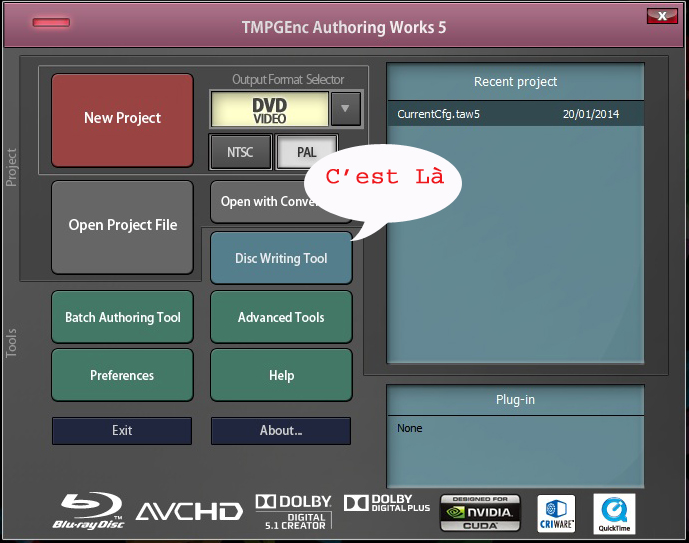Launch the Disc Writing Tool
This screenshot has height=543, width=689.
281,258
